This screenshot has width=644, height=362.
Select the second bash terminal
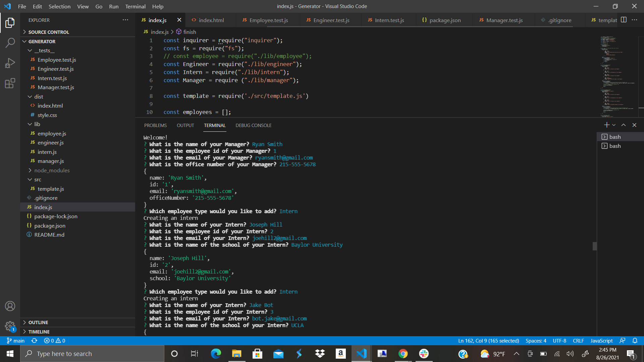tap(620, 146)
